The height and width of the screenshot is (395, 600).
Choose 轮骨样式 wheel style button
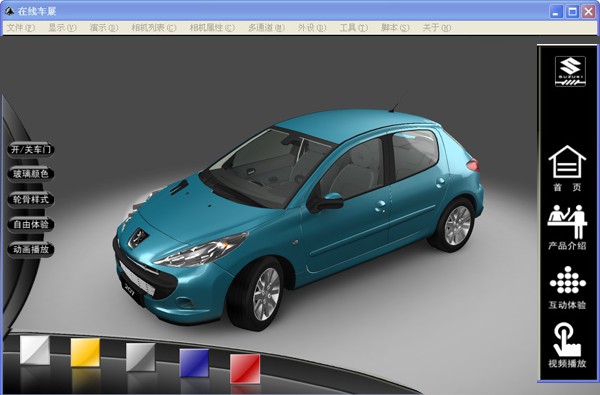[31, 199]
